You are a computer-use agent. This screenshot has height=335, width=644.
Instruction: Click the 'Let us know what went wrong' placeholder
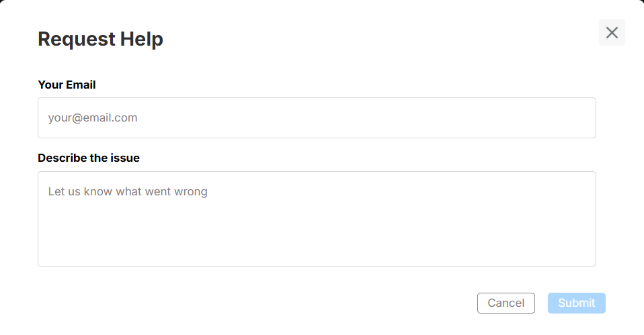point(128,192)
